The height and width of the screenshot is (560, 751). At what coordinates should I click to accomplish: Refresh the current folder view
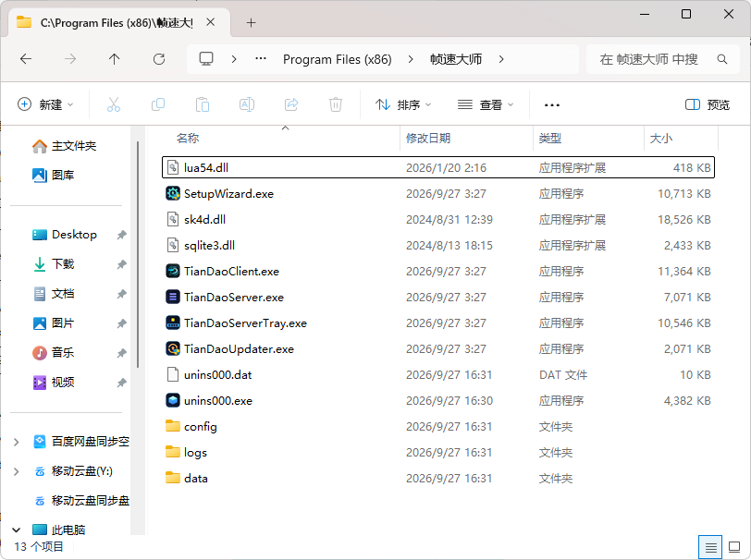pyautogui.click(x=159, y=59)
